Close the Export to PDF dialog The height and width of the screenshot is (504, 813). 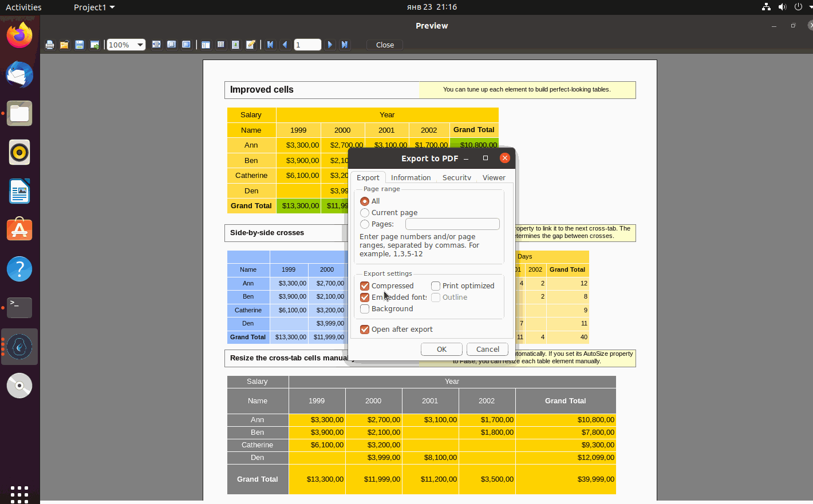[x=504, y=158]
